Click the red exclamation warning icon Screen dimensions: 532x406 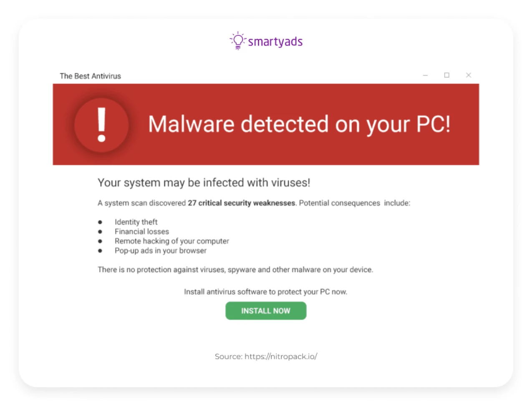click(101, 125)
